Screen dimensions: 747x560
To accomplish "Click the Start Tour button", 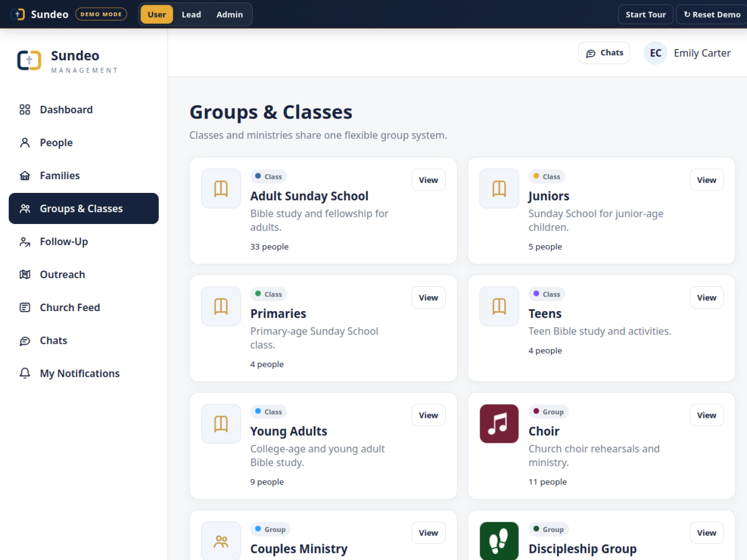I will click(x=645, y=15).
